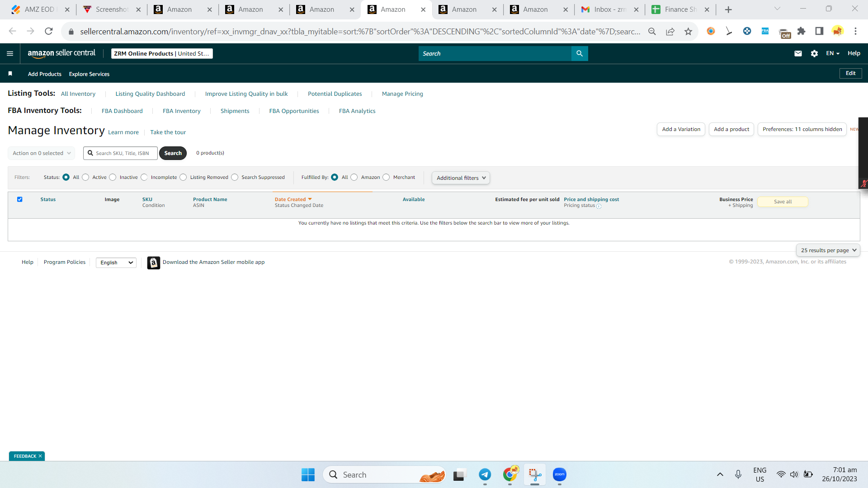
Task: Open the Chrome extensions puzzle icon
Action: click(801, 31)
